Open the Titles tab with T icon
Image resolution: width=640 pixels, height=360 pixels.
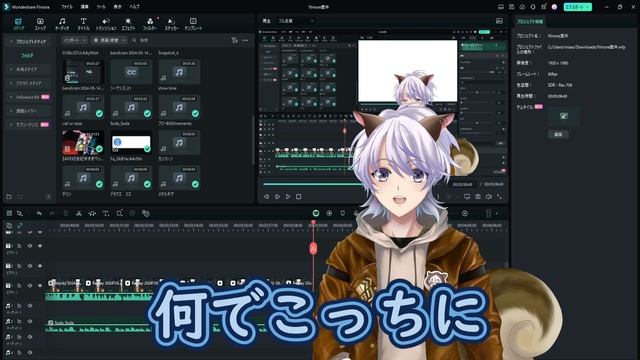coord(84,24)
